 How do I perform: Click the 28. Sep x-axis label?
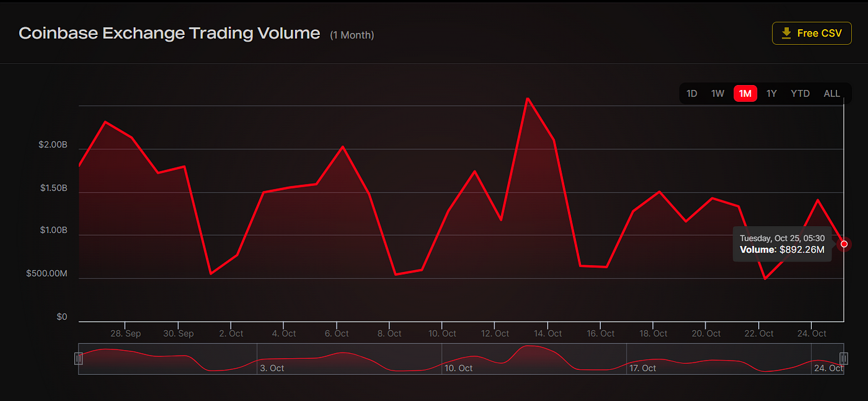pyautogui.click(x=125, y=333)
